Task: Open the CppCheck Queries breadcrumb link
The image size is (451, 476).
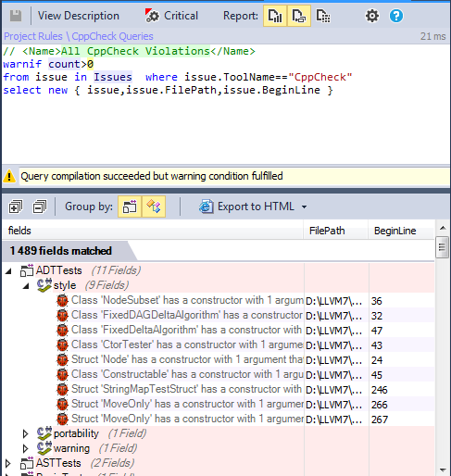Action: [x=112, y=36]
